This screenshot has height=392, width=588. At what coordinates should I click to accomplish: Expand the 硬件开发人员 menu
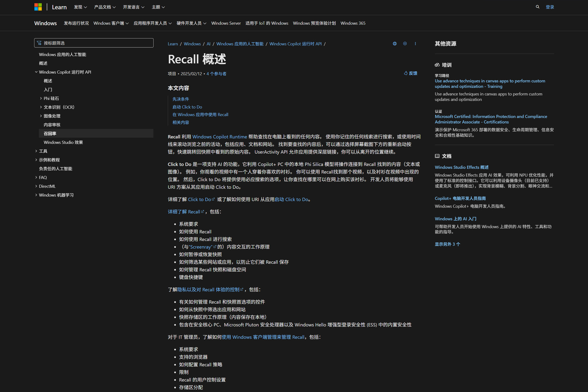click(x=191, y=23)
